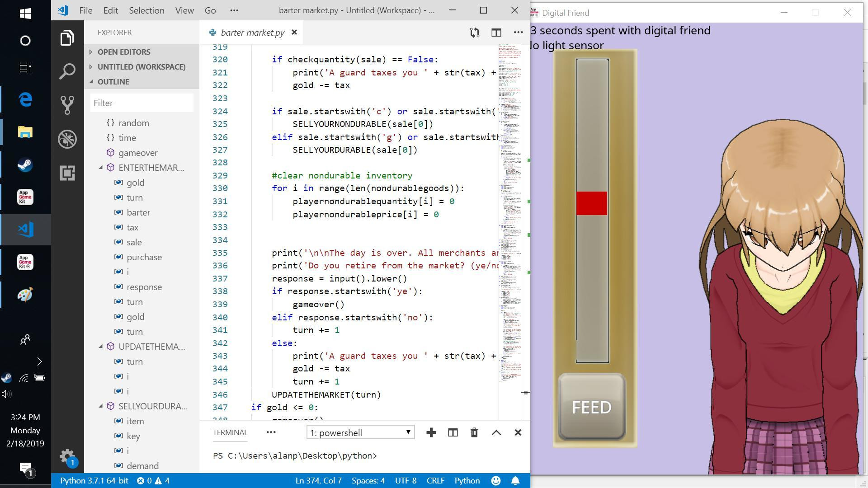Collapse the SELLYOURDURA... outline node
868x488 pixels.
(x=101, y=406)
